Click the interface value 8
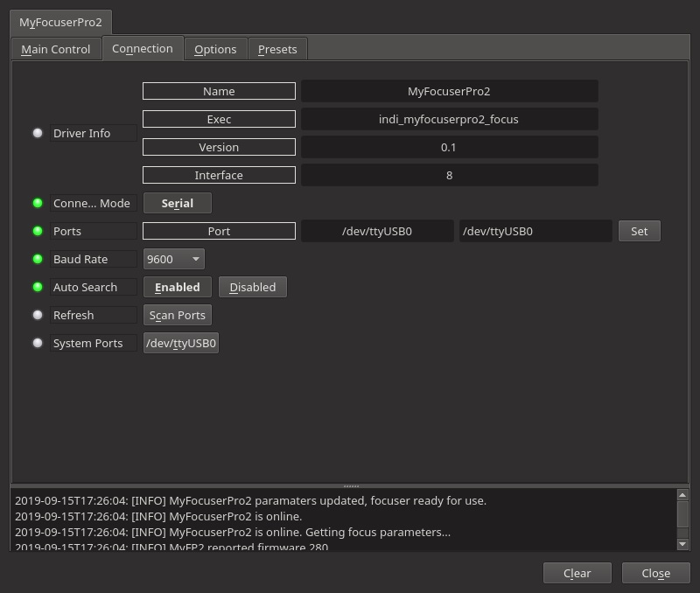This screenshot has width=700, height=593. point(449,175)
